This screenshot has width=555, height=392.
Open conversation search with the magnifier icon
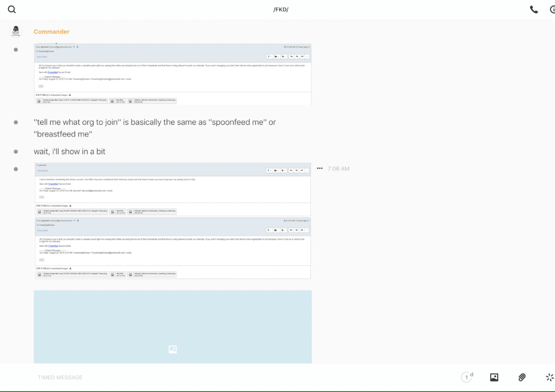pos(12,10)
